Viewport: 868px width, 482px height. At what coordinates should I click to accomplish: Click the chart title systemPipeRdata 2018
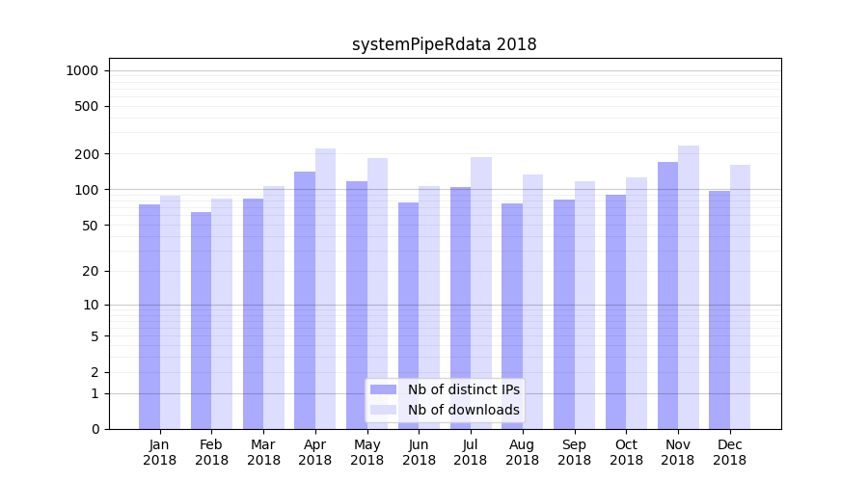[444, 44]
